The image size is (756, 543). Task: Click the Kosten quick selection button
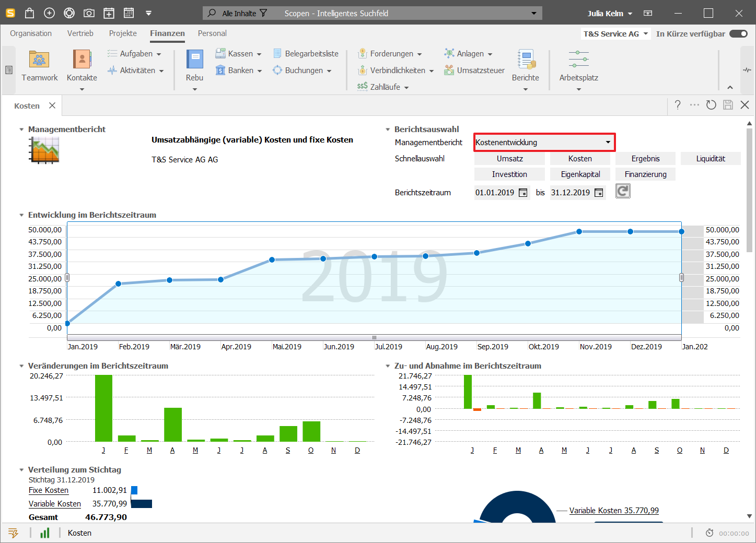580,158
